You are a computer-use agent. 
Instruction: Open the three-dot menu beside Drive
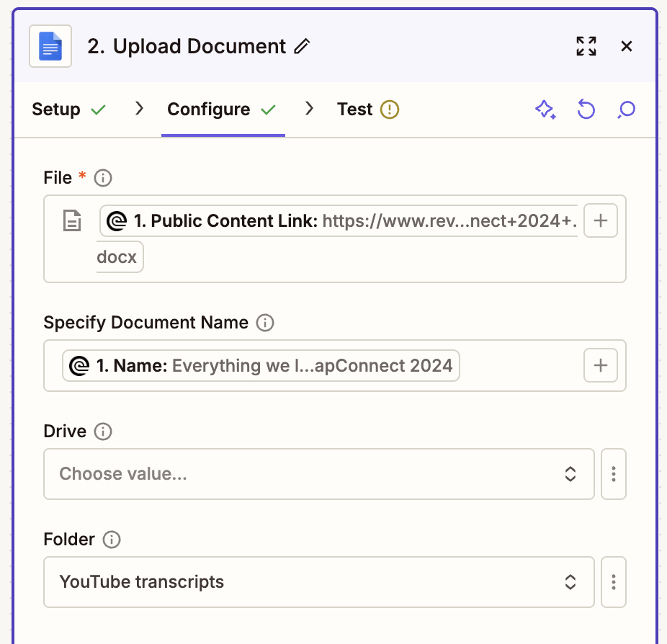point(614,474)
